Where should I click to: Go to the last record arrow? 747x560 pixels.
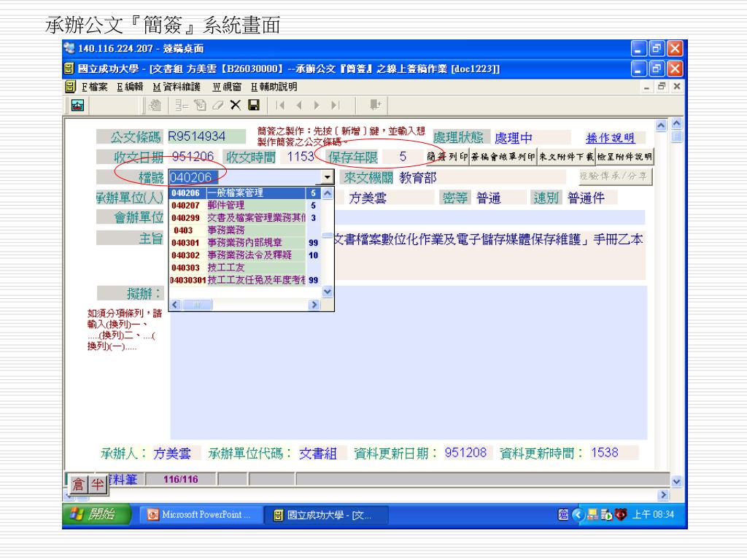(336, 105)
